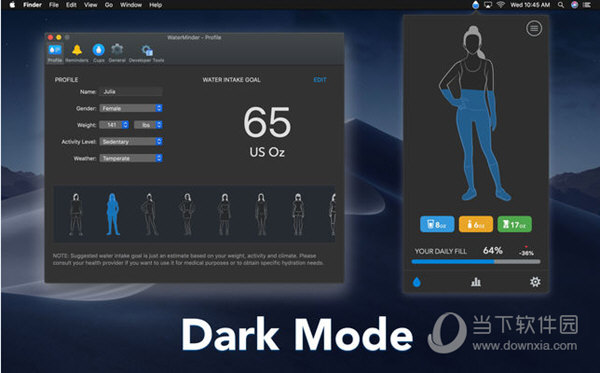Log the blue 8 oz cup button

[x=437, y=224]
